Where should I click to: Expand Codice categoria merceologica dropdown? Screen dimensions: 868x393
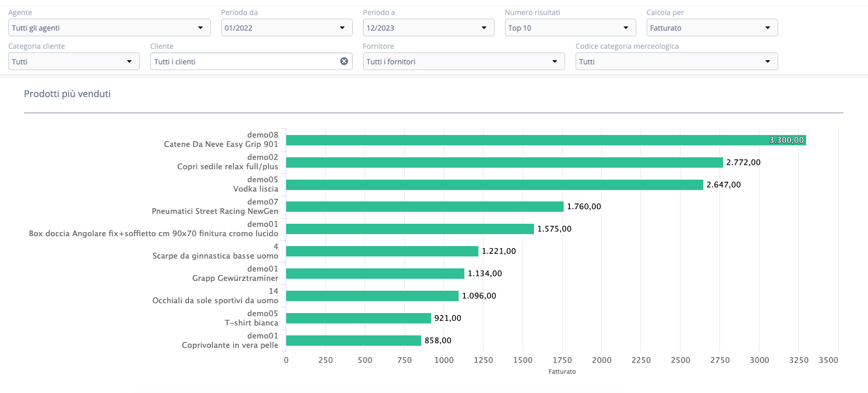click(676, 62)
